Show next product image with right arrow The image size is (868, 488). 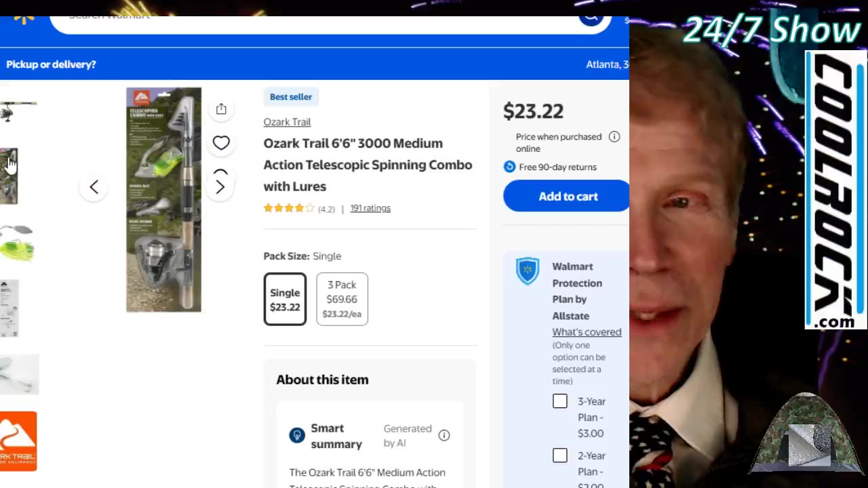(220, 187)
